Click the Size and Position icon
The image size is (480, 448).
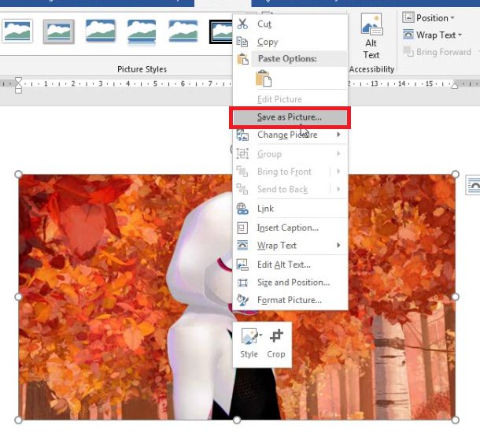(242, 283)
